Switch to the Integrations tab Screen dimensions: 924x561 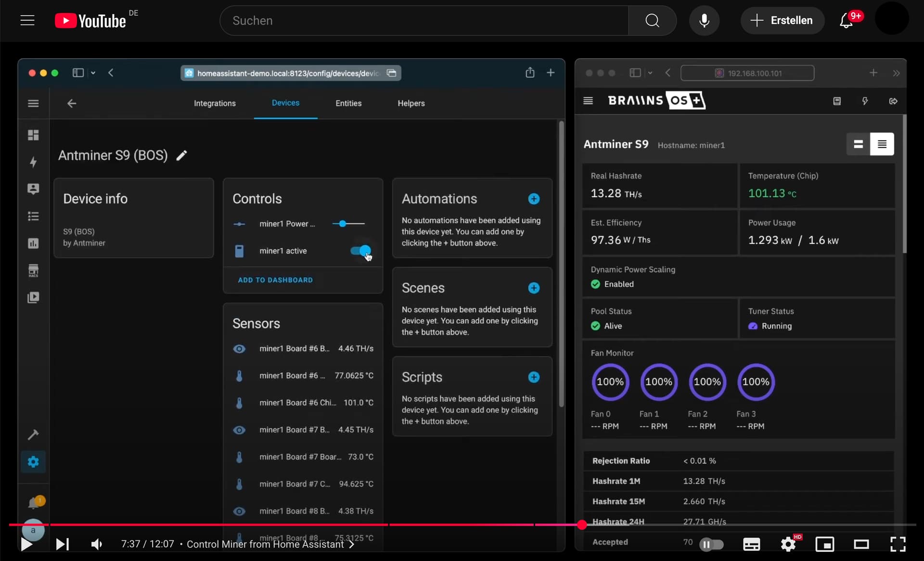coord(215,103)
